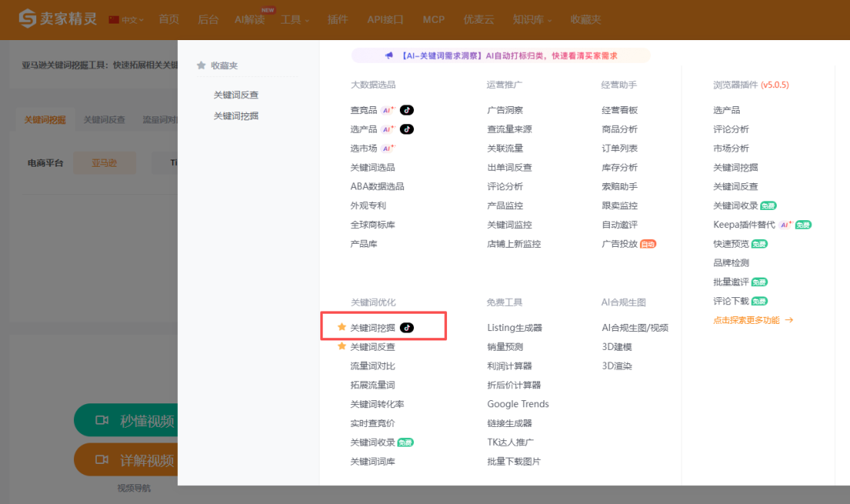
Task: Click the 免费 badge beside 关键词收录 under 关键词优化
Action: (405, 443)
